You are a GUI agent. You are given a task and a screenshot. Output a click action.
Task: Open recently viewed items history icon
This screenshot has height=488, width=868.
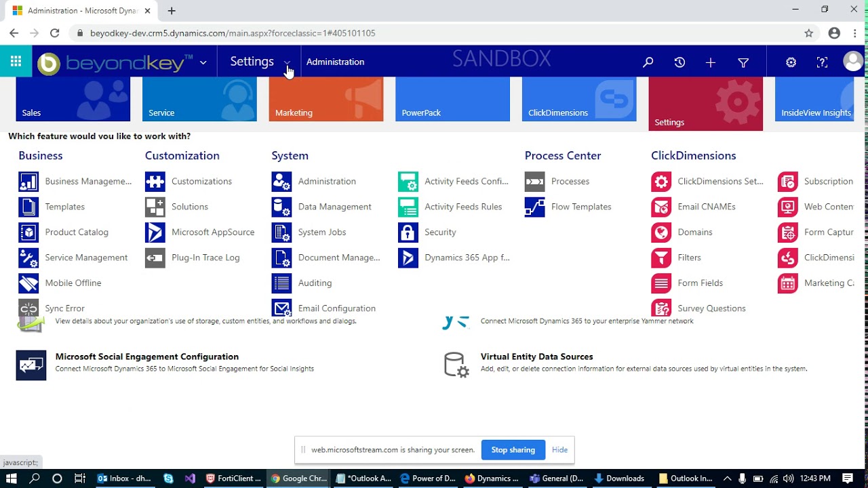click(679, 62)
